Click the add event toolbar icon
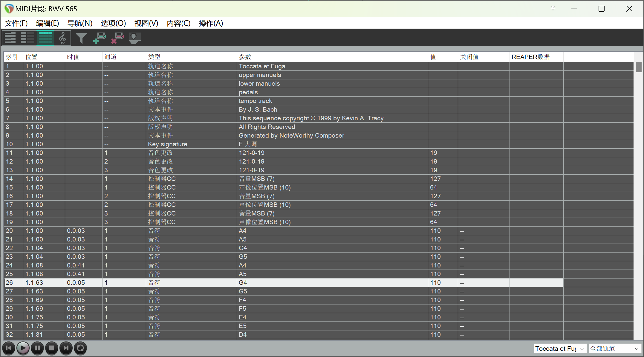Viewport: 644px width, 357px height. coord(99,38)
